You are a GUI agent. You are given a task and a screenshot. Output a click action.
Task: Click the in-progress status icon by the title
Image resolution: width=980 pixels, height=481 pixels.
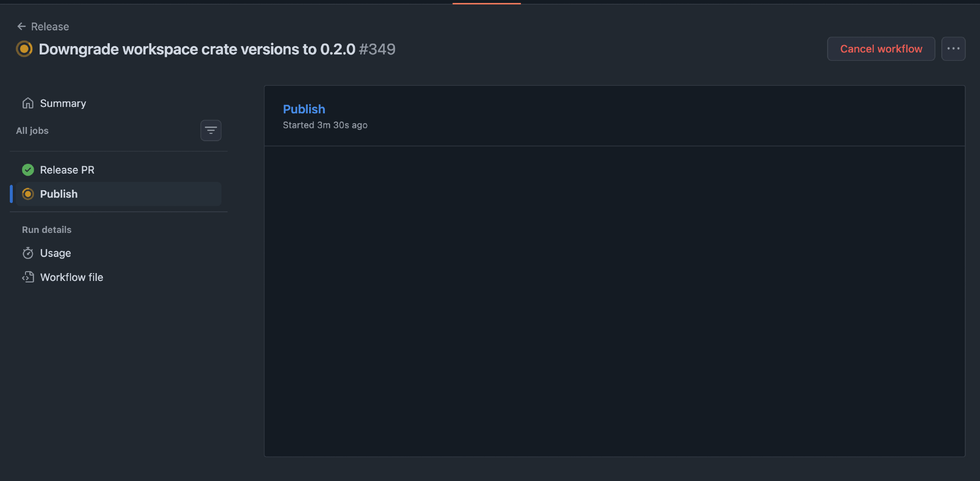pyautogui.click(x=24, y=49)
